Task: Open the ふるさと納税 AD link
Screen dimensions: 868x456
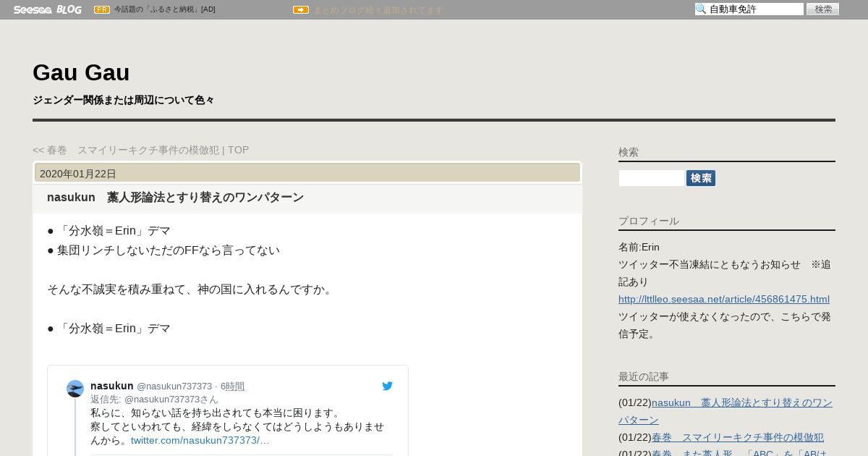Action: pyautogui.click(x=164, y=9)
